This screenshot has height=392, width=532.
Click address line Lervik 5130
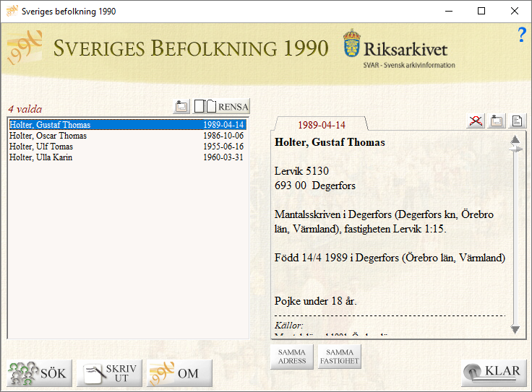coord(301,171)
